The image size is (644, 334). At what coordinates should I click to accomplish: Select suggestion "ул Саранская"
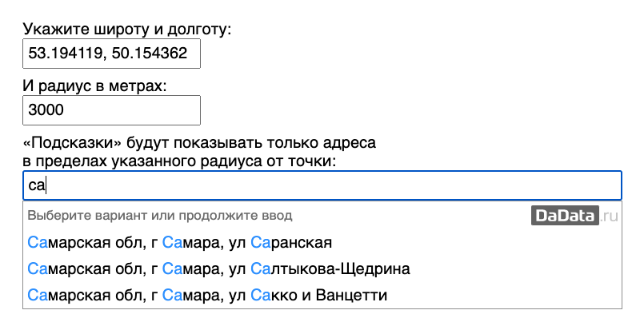point(322,242)
